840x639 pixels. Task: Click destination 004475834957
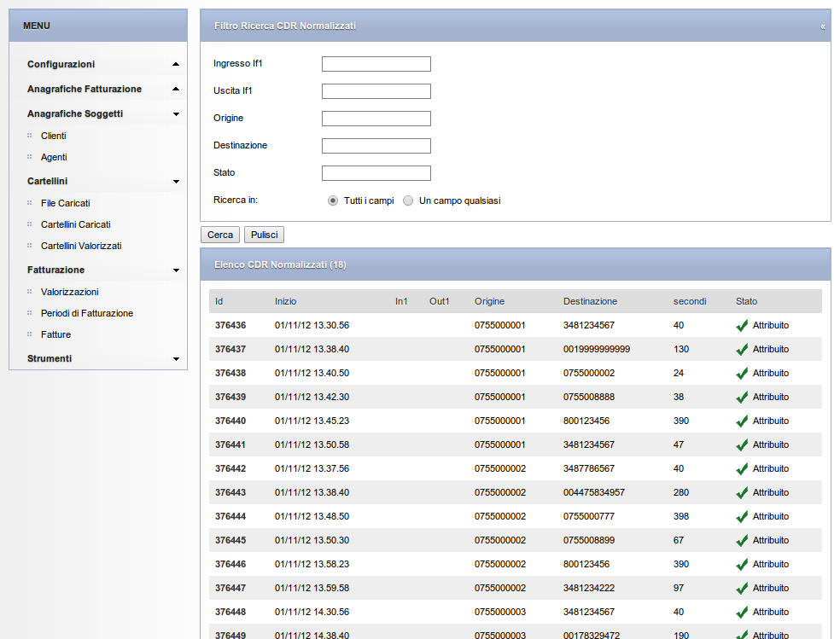tap(594, 493)
